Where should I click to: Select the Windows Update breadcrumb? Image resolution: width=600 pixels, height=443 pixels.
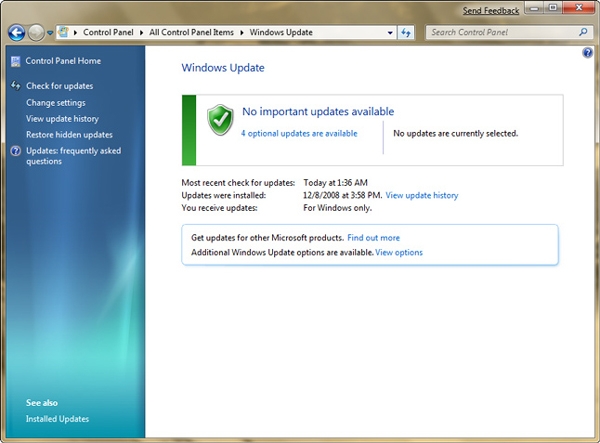281,33
